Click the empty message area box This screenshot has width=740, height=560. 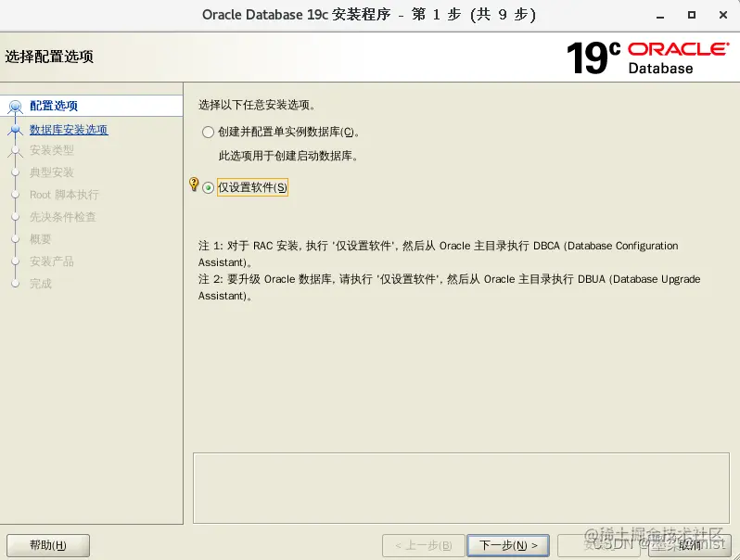pyautogui.click(x=461, y=489)
